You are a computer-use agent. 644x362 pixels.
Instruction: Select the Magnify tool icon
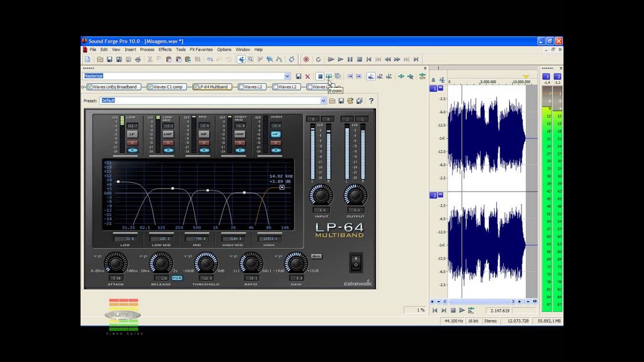pyautogui.click(x=251, y=59)
